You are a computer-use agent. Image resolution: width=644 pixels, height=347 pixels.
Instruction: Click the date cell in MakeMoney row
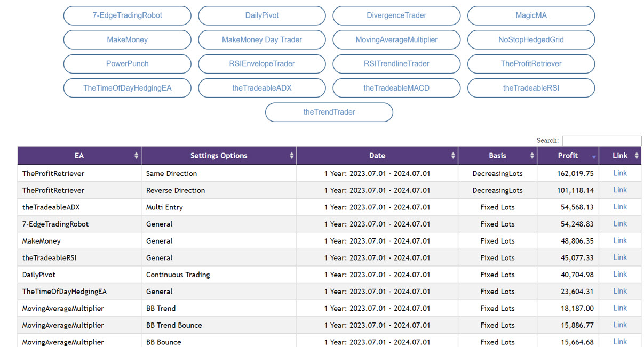(377, 241)
